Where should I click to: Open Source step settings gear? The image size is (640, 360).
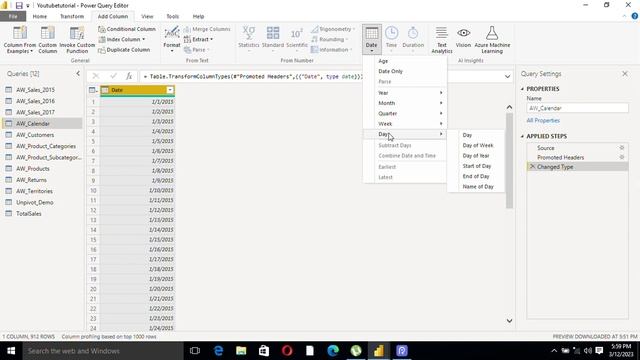pyautogui.click(x=622, y=148)
